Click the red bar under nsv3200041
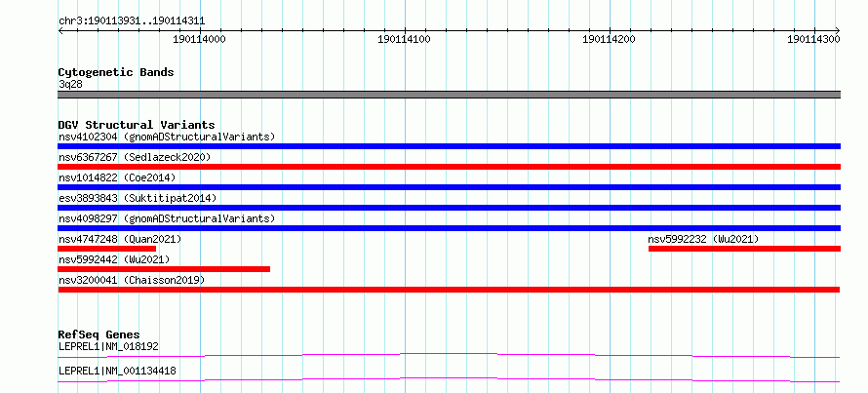Viewport: 868px width, 393px height. point(449,290)
